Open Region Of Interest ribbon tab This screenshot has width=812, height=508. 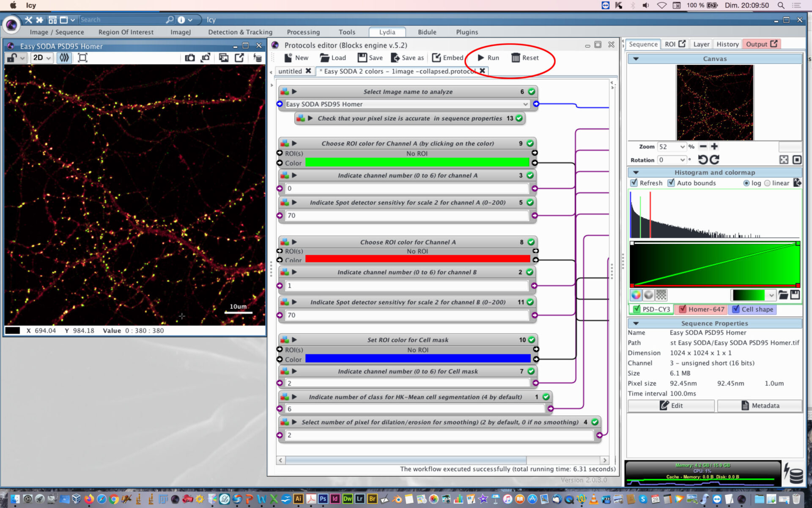(126, 32)
